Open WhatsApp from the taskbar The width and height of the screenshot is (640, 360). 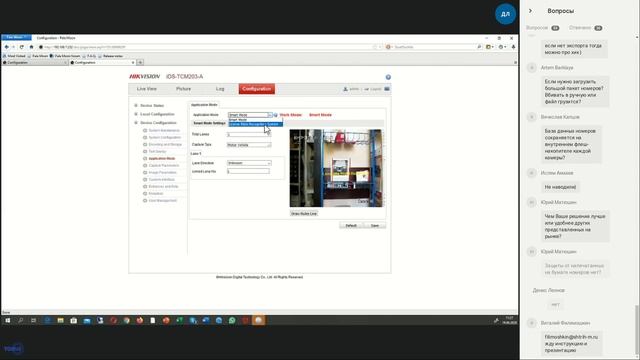click(x=232, y=320)
